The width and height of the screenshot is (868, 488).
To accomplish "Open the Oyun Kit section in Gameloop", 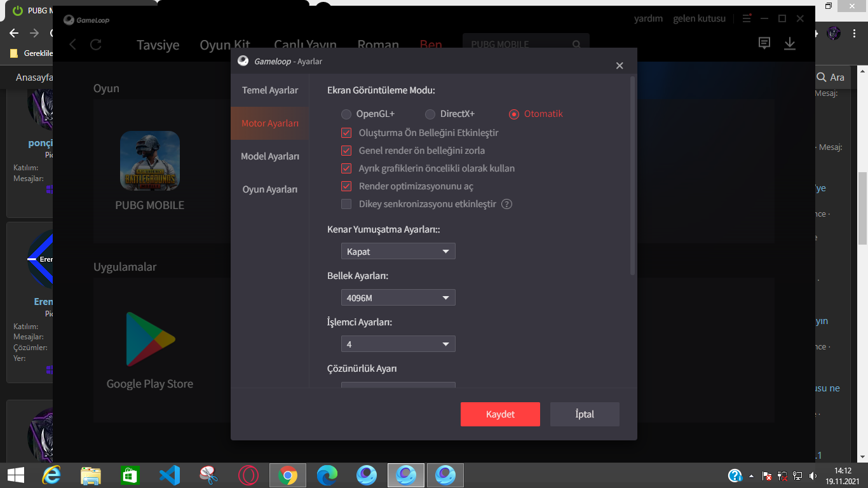I will [226, 45].
